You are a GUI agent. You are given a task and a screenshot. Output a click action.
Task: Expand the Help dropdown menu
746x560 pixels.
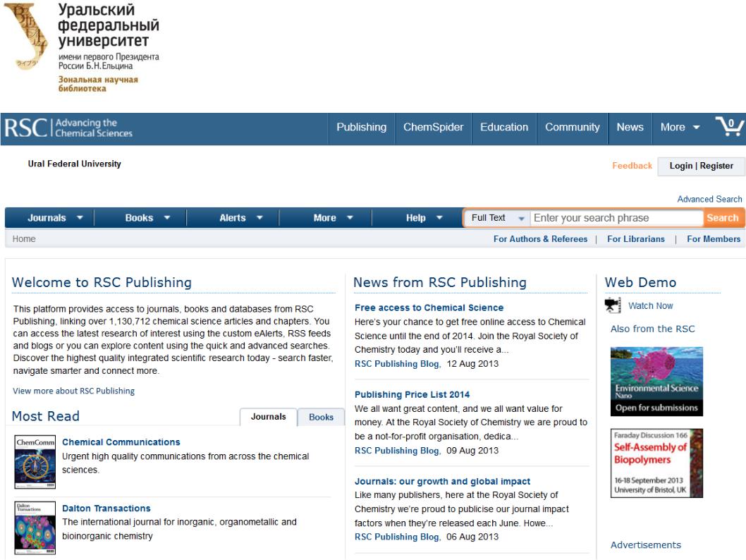point(424,218)
